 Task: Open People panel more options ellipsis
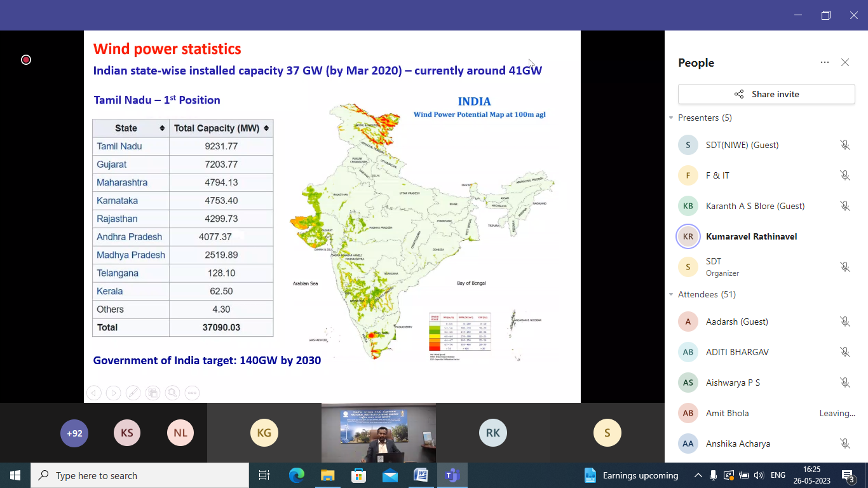825,62
